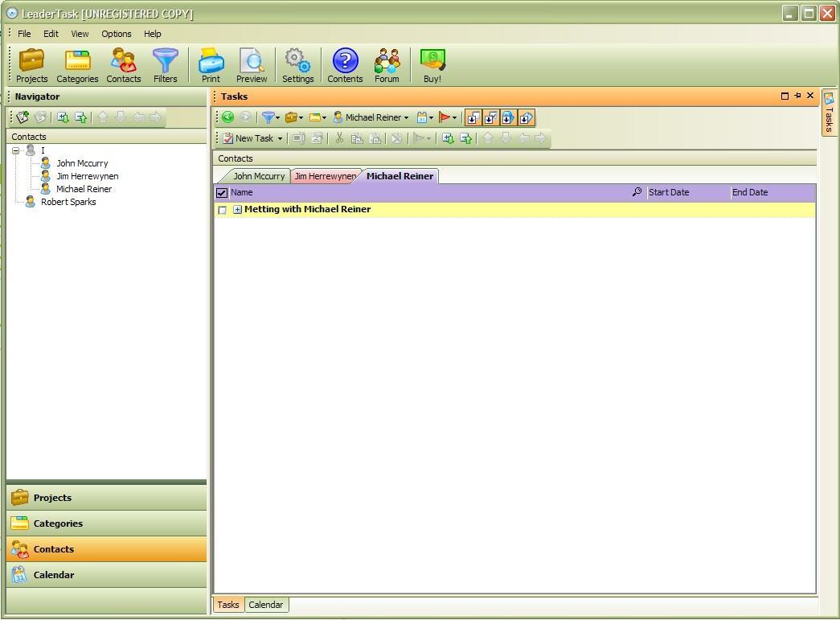Click the New Task button
Image resolution: width=840 pixels, height=620 pixels.
[248, 138]
